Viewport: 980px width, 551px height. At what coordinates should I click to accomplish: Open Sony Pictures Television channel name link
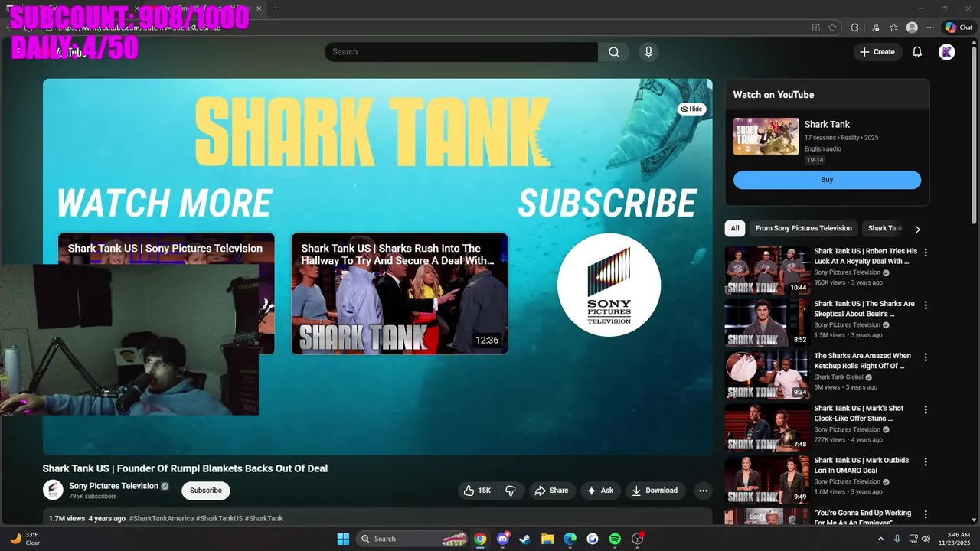pos(113,486)
